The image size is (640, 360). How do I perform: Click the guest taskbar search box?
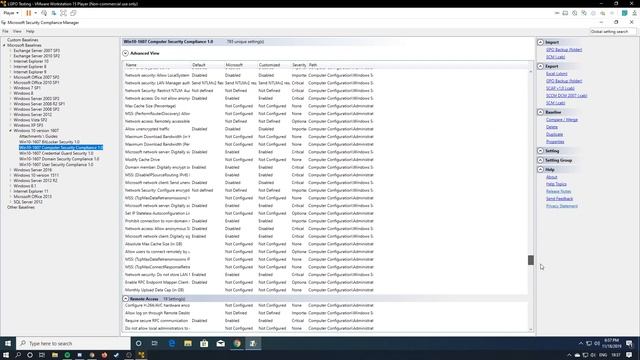pyautogui.click(x=73, y=344)
